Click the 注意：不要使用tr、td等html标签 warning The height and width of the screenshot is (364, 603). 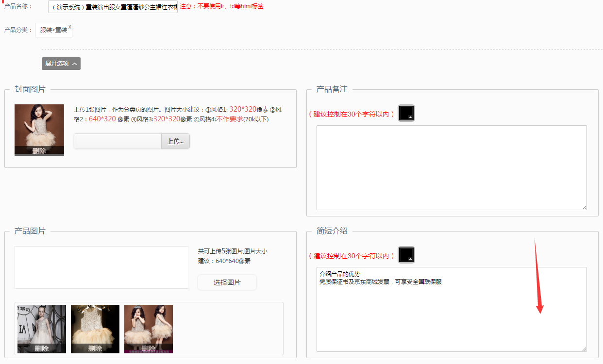(222, 7)
